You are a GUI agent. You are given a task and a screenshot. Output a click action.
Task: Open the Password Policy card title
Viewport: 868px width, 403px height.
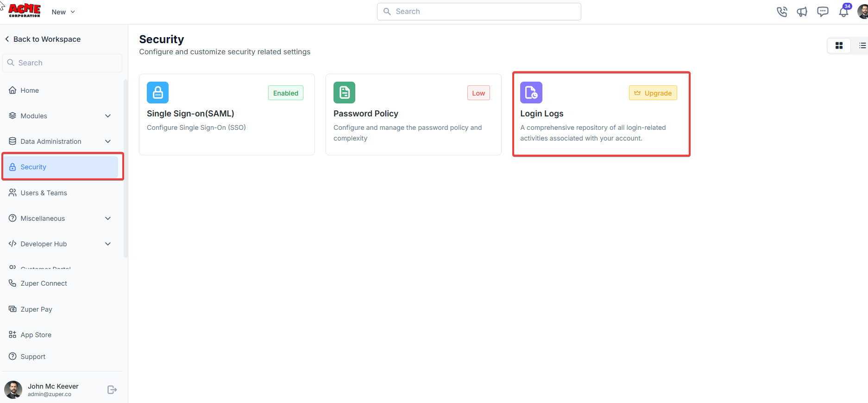click(x=366, y=114)
